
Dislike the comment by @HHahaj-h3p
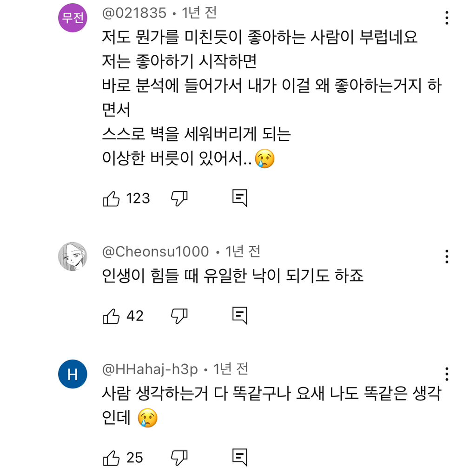click(x=179, y=458)
